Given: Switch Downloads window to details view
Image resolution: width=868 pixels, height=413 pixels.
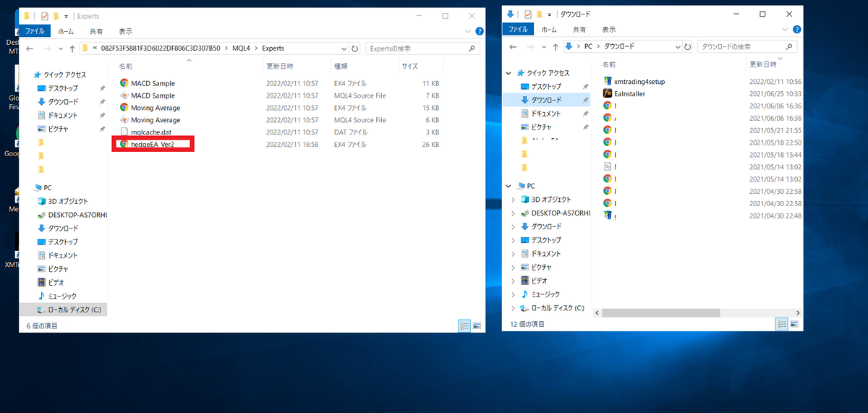Looking at the screenshot, I should click(782, 324).
